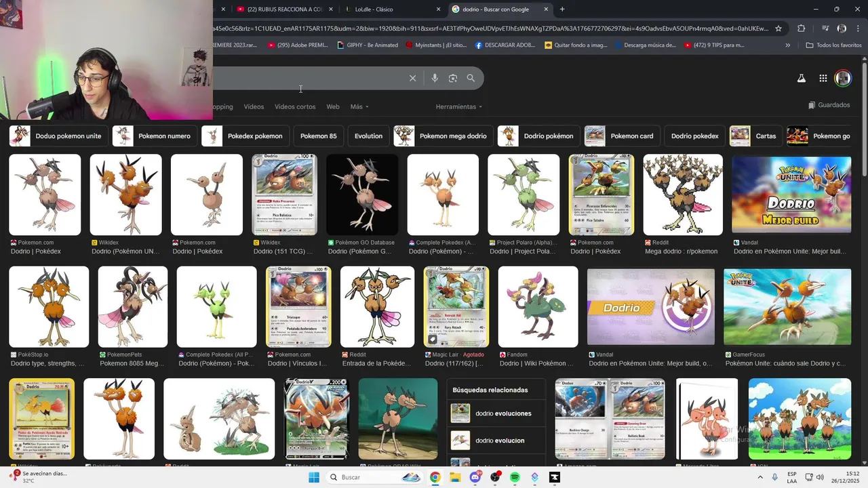This screenshot has width=868, height=488.
Task: Select the Pokemon 85 suggestion chip
Action: (319, 136)
